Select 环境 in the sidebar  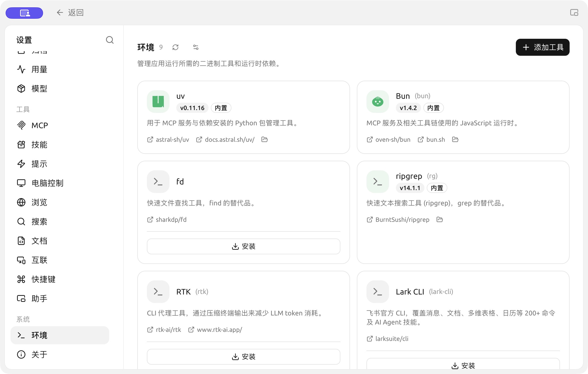click(60, 335)
